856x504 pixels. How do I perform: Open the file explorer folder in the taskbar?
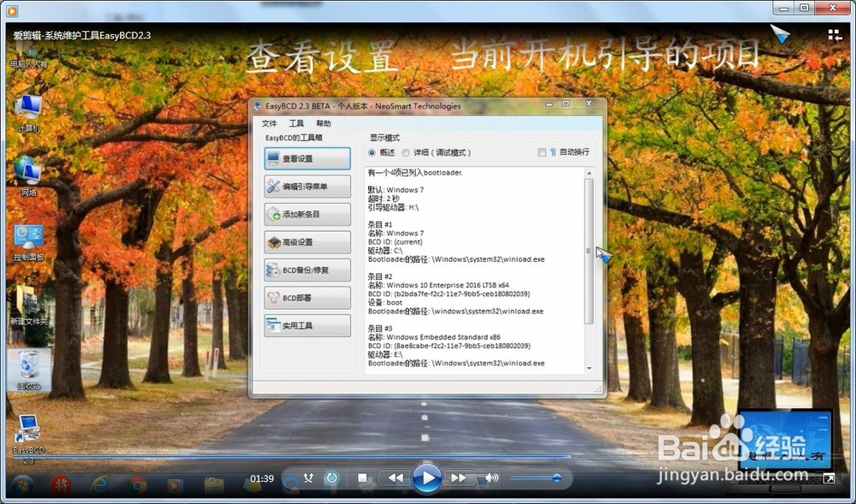pos(213,485)
